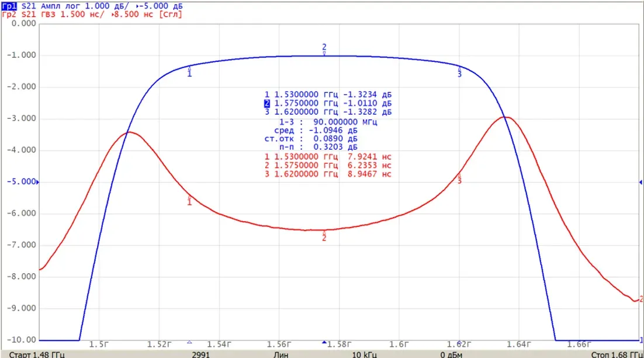Click the 0 дБм power level field
Viewport: 644px width, 358px height.
tap(451, 354)
